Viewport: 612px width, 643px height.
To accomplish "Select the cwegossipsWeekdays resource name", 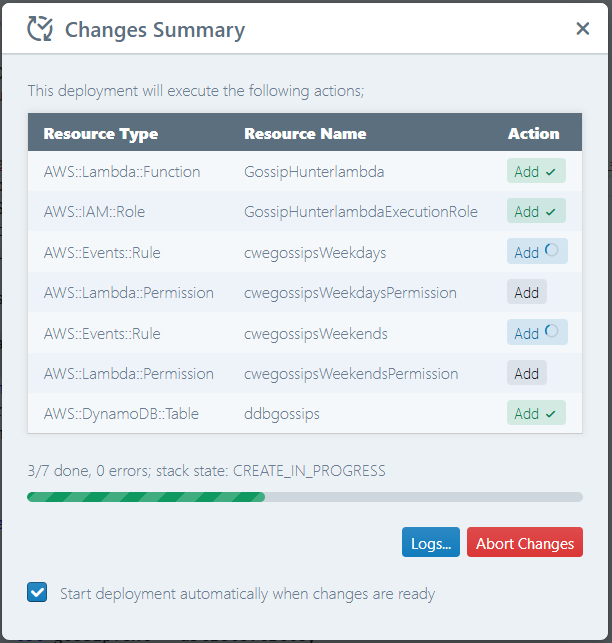I will click(315, 253).
